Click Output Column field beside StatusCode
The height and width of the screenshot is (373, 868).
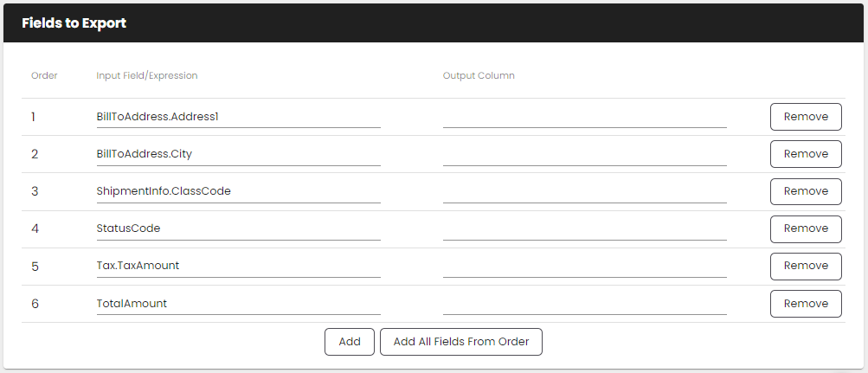(x=584, y=228)
